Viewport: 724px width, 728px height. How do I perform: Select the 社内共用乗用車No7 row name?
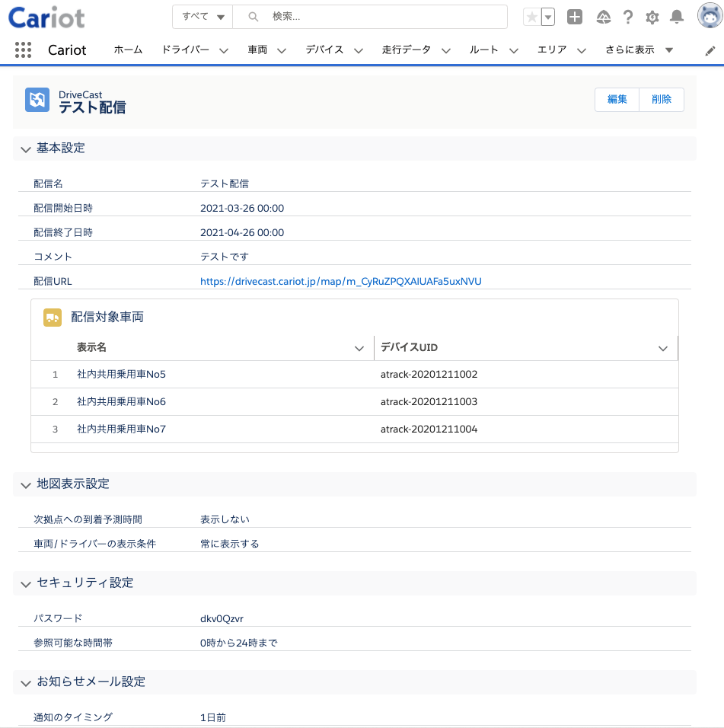pos(121,429)
